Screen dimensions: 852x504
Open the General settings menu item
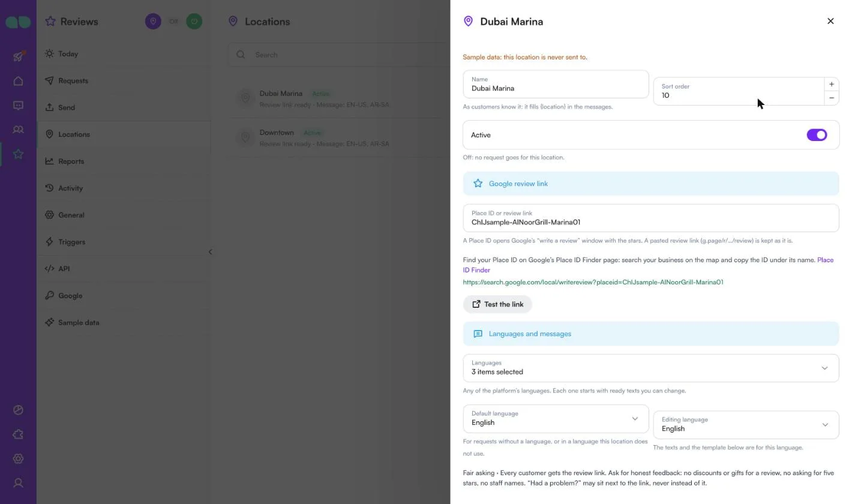coord(124,215)
